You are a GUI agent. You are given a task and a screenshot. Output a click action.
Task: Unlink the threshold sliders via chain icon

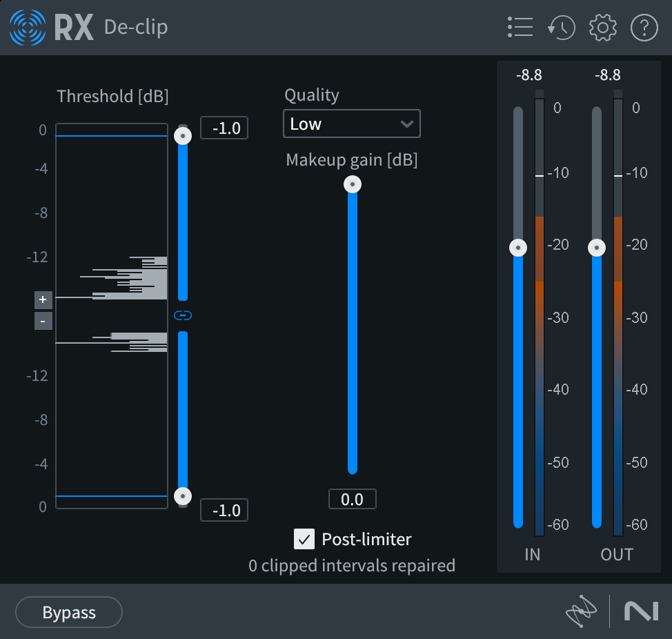pyautogui.click(x=182, y=315)
